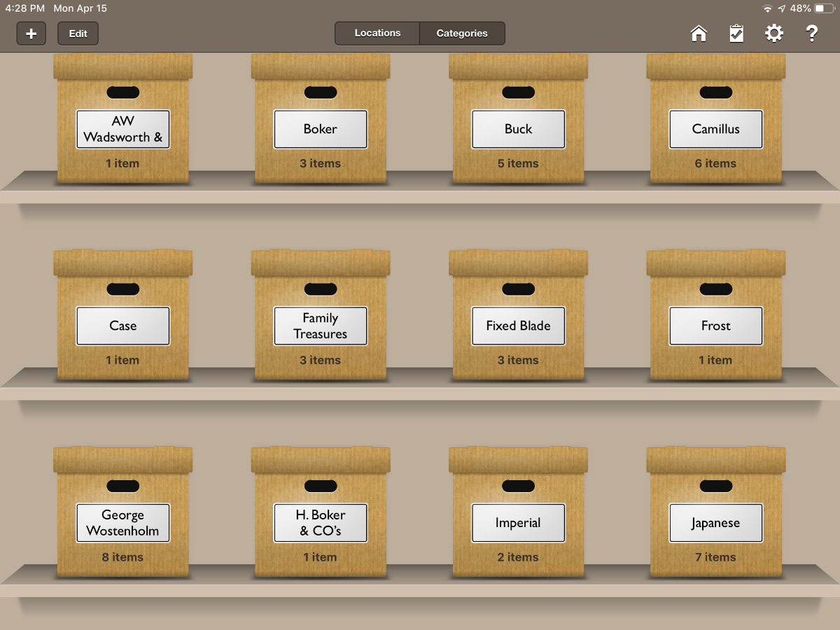Image resolution: width=840 pixels, height=630 pixels.
Task: Open the Family Treasures box
Action: [321, 316]
